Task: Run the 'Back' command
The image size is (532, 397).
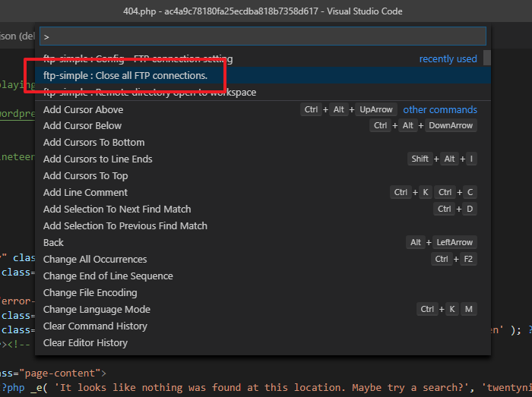Action: (x=263, y=243)
